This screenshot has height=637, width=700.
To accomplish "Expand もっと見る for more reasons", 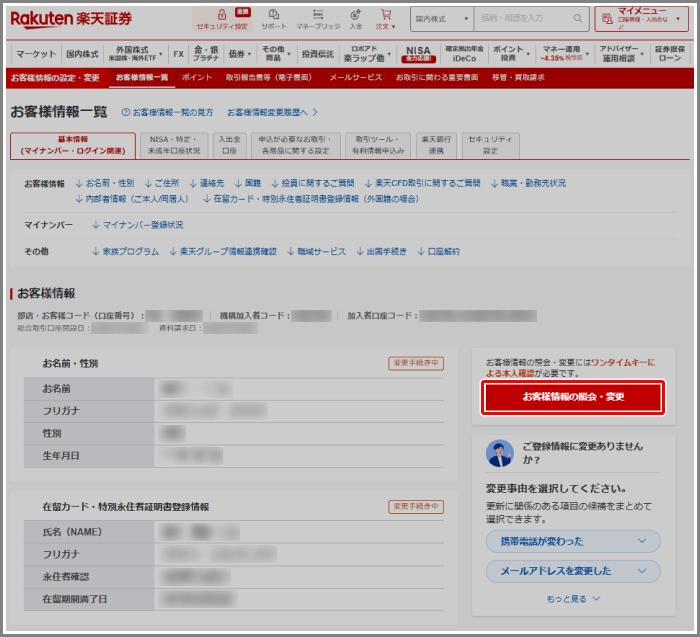I will 573,599.
